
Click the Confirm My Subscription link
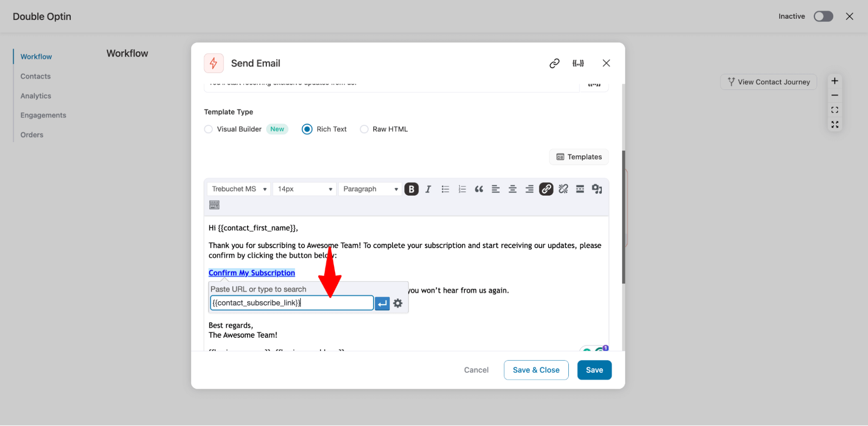click(252, 273)
